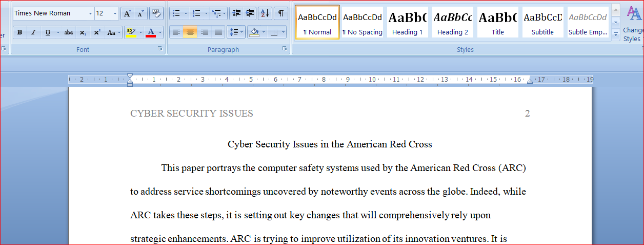The width and height of the screenshot is (644, 245).
Task: Justify the paragraph text
Action: pos(218,32)
